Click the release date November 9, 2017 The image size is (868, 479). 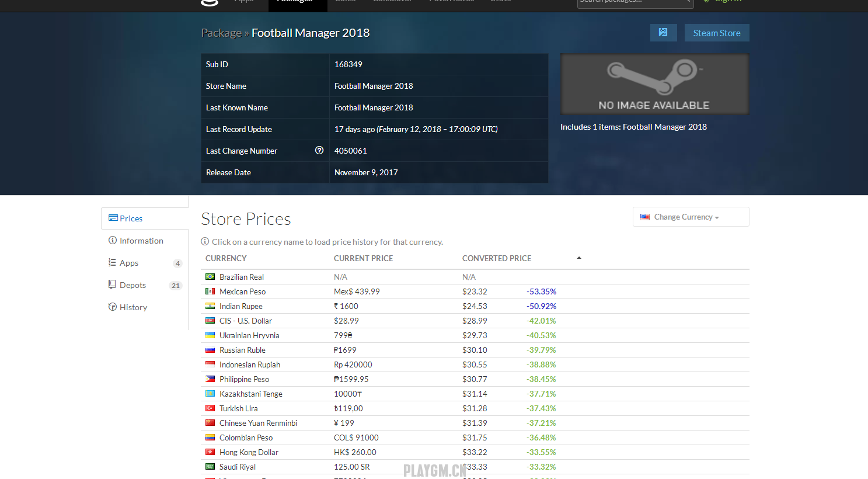click(366, 172)
